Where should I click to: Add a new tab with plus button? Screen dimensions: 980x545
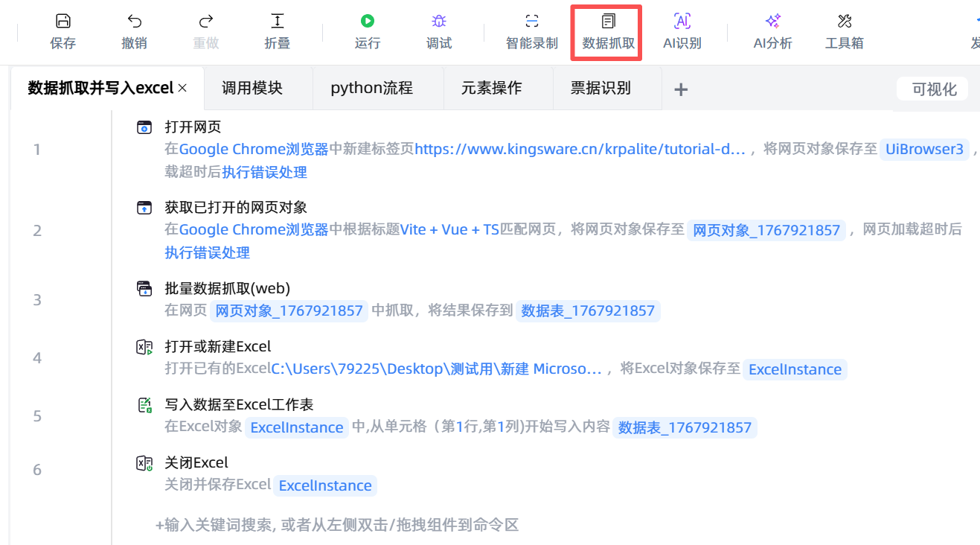(681, 89)
